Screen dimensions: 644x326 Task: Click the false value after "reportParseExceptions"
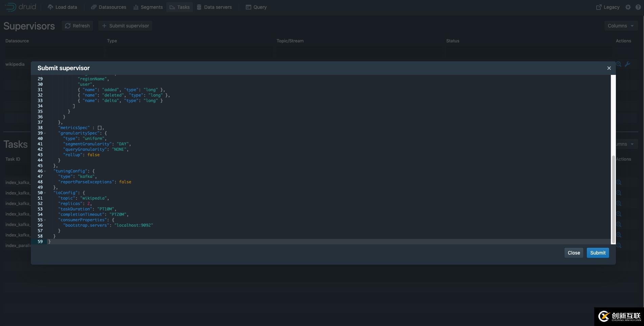click(125, 182)
